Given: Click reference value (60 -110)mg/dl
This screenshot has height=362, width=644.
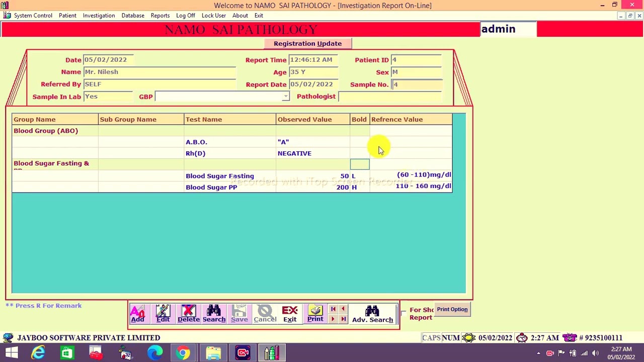Looking at the screenshot, I should (x=411, y=175).
